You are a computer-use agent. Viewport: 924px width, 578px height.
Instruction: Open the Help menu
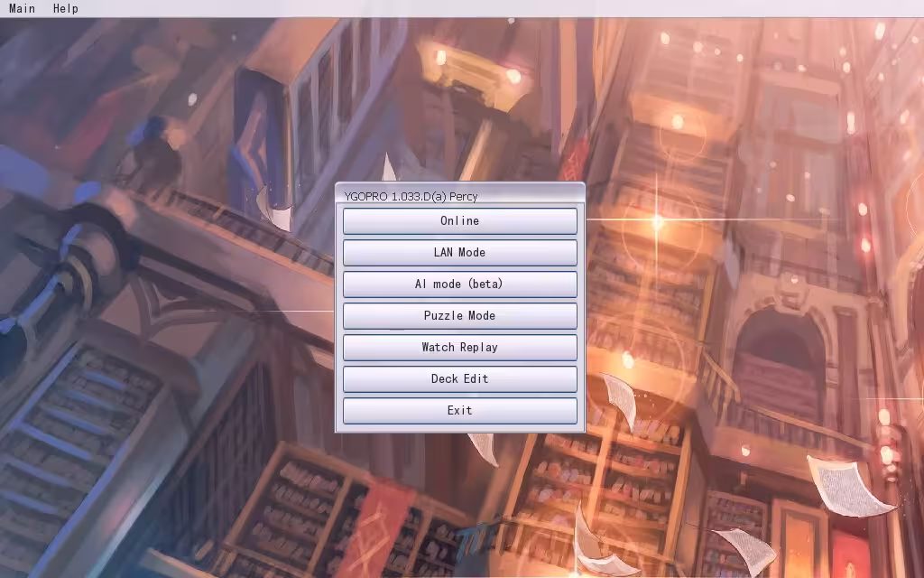[65, 8]
